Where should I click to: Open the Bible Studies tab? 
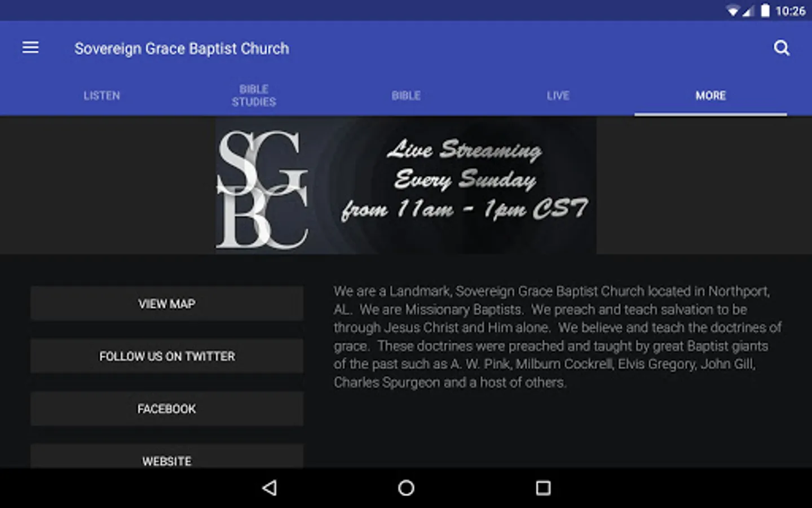coord(254,95)
